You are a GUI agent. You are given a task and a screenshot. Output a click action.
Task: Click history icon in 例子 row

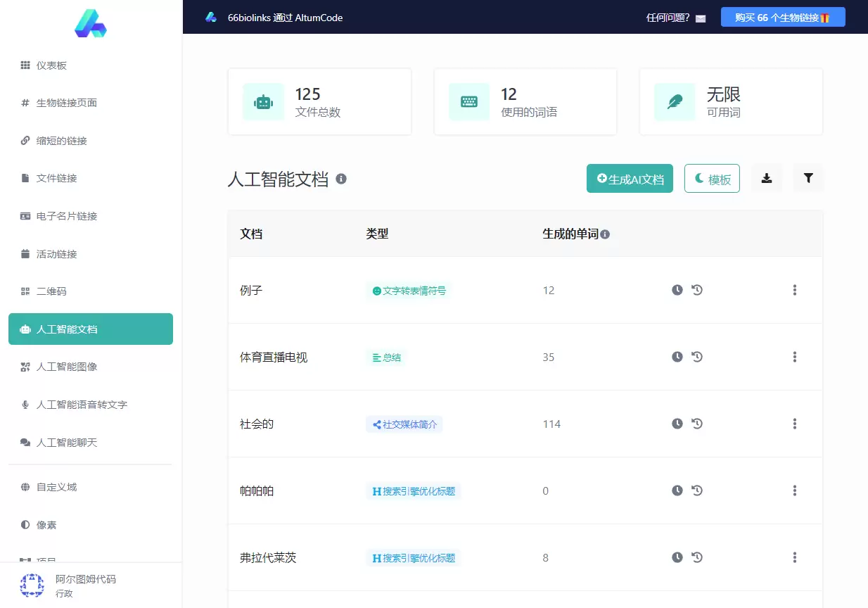[x=697, y=290]
